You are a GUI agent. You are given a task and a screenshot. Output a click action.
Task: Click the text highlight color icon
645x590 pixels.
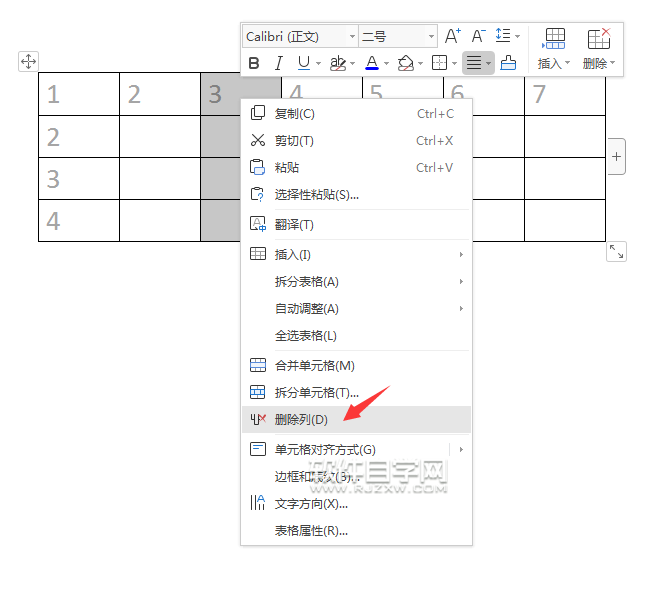338,63
